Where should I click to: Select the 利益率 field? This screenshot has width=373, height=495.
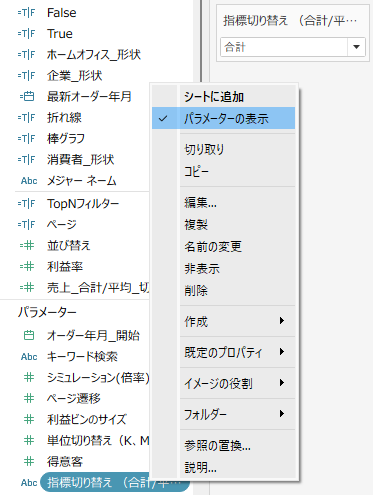tap(65, 267)
